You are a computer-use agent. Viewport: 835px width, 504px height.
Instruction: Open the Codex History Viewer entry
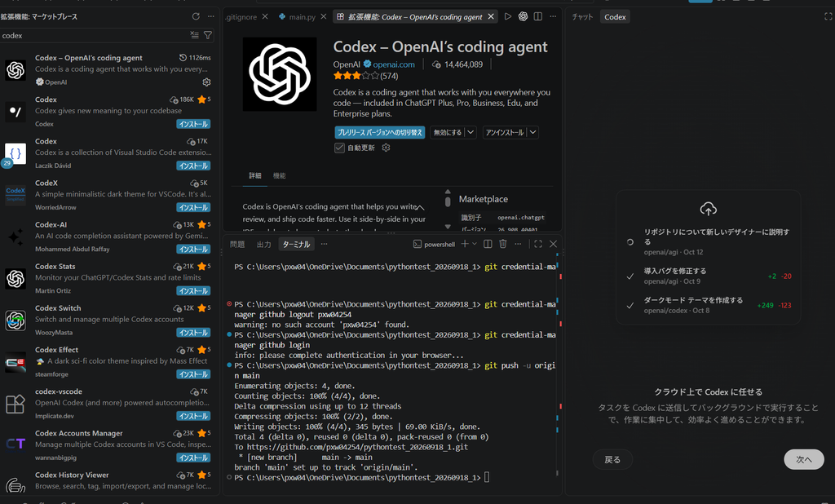(109, 482)
